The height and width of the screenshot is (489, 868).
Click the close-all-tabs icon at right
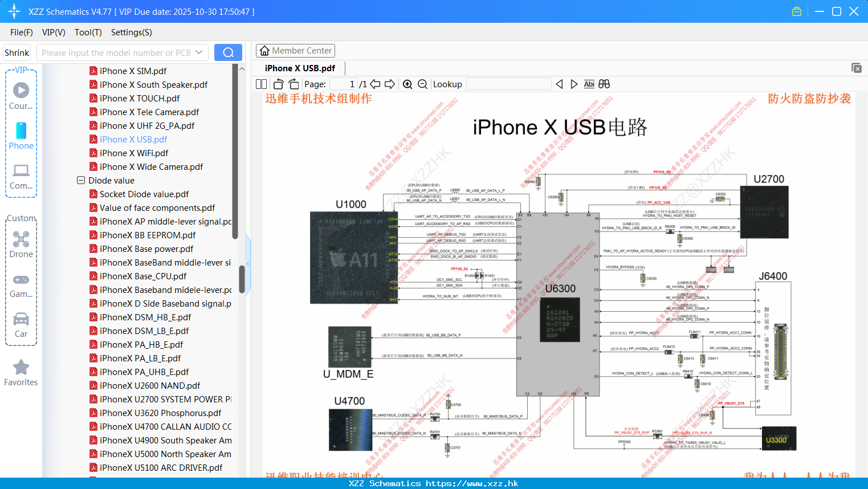pyautogui.click(x=857, y=68)
